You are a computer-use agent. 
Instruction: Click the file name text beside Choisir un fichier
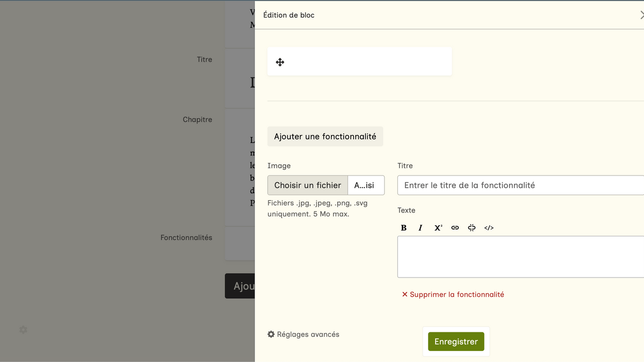pyautogui.click(x=366, y=185)
